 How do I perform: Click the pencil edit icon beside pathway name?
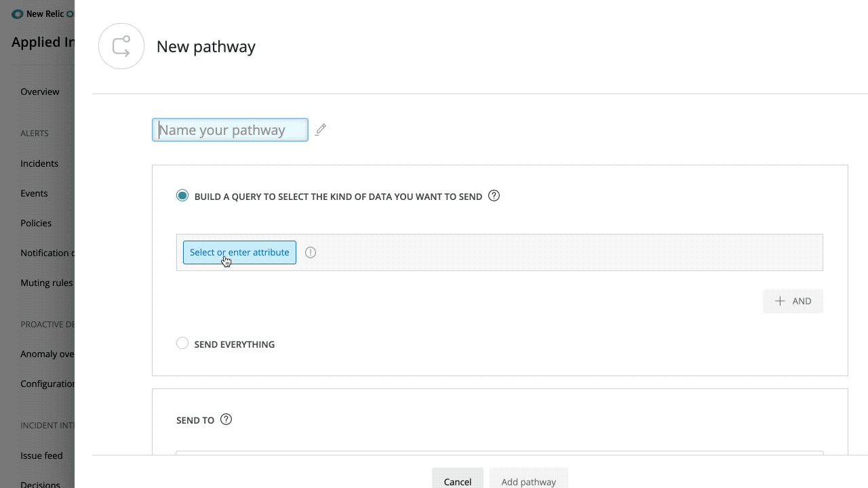[320, 129]
